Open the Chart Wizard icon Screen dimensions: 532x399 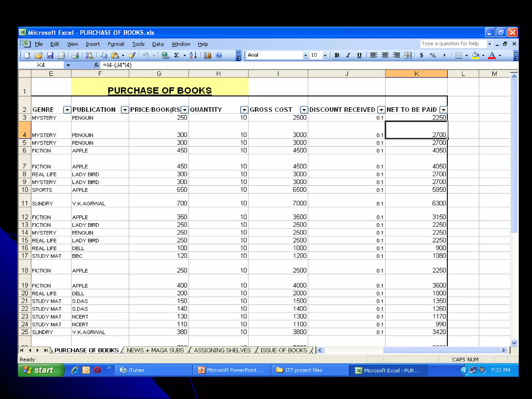[x=207, y=55]
